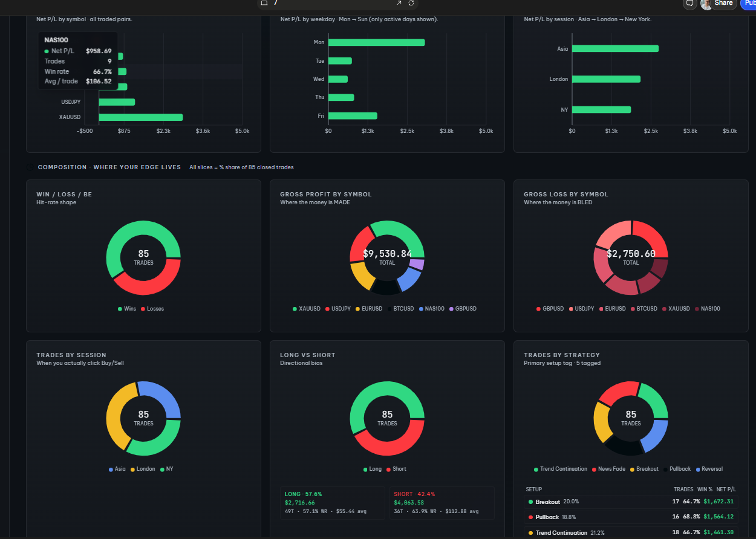Click NAS100 legend in Gross Loss by Symbol
The image size is (756, 539).
[x=707, y=309]
